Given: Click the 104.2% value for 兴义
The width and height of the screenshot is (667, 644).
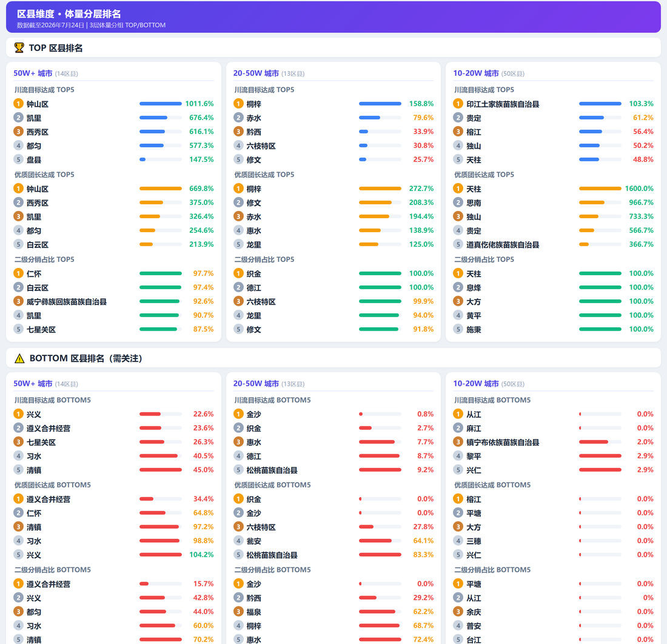Looking at the screenshot, I should coord(202,555).
